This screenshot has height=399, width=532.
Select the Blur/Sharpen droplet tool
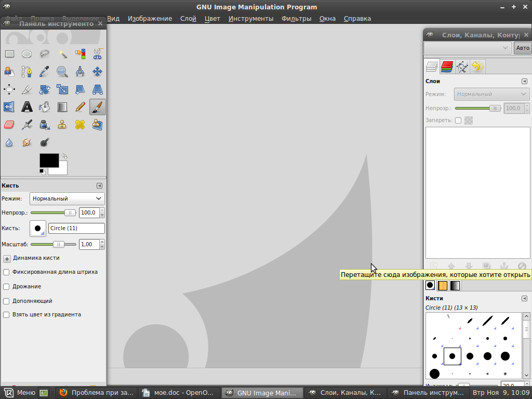[9, 142]
